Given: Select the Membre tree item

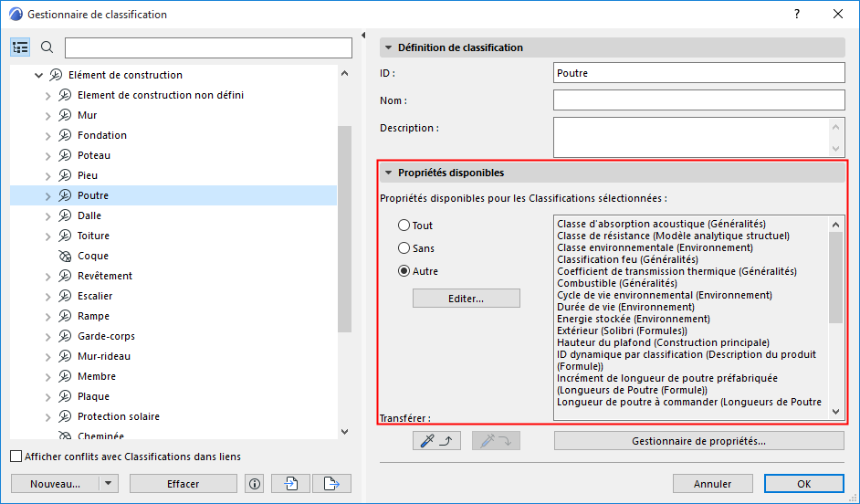Looking at the screenshot, I should [97, 376].
